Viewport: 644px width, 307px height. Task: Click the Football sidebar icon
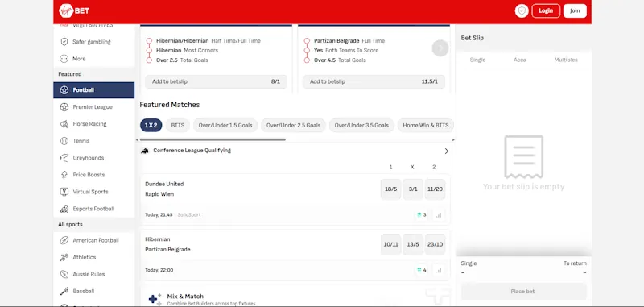64,90
